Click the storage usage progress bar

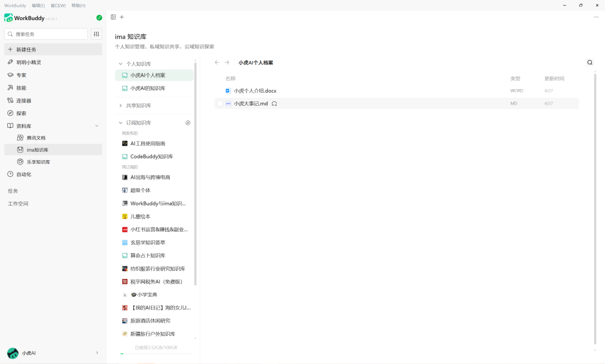(x=156, y=353)
